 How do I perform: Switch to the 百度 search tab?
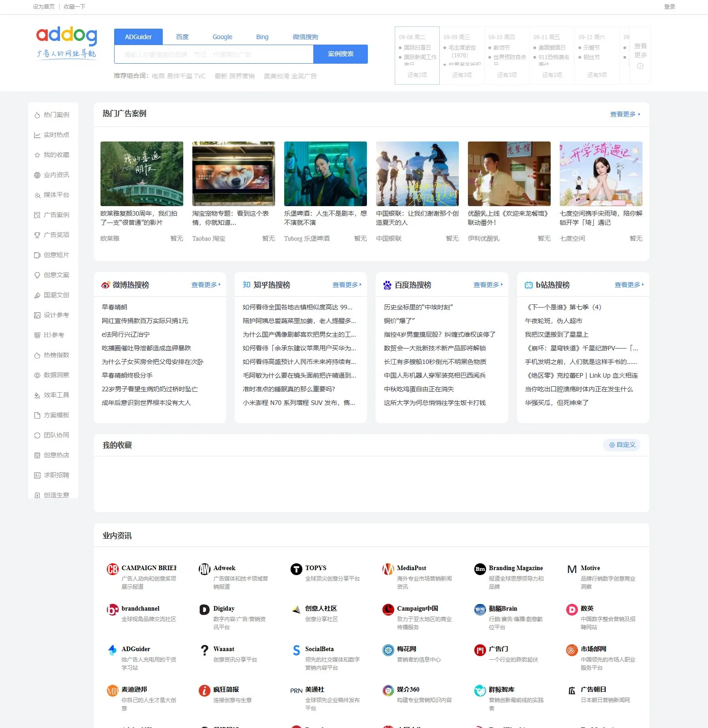pyautogui.click(x=182, y=37)
